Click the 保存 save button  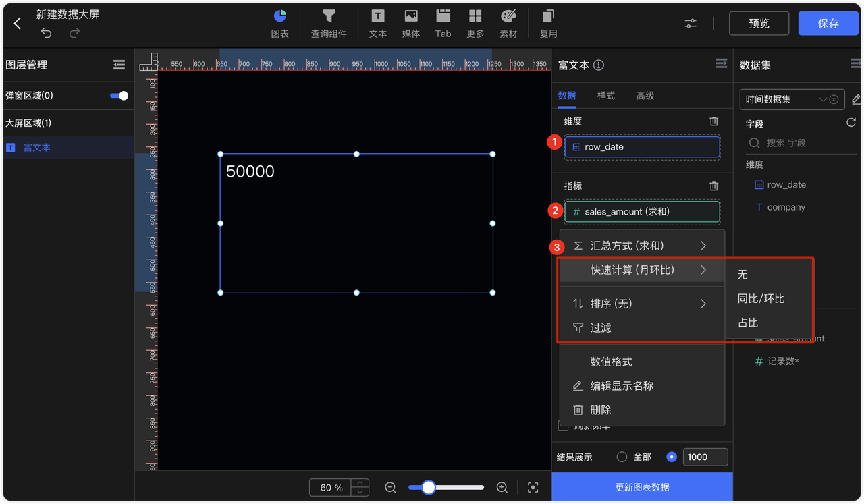[x=828, y=24]
